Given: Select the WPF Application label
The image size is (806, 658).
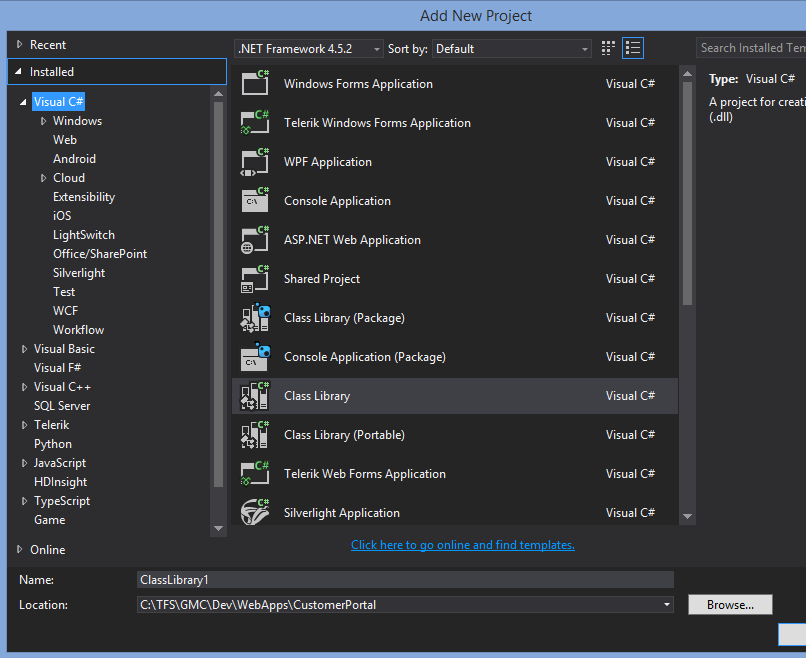Looking at the screenshot, I should (x=328, y=162).
